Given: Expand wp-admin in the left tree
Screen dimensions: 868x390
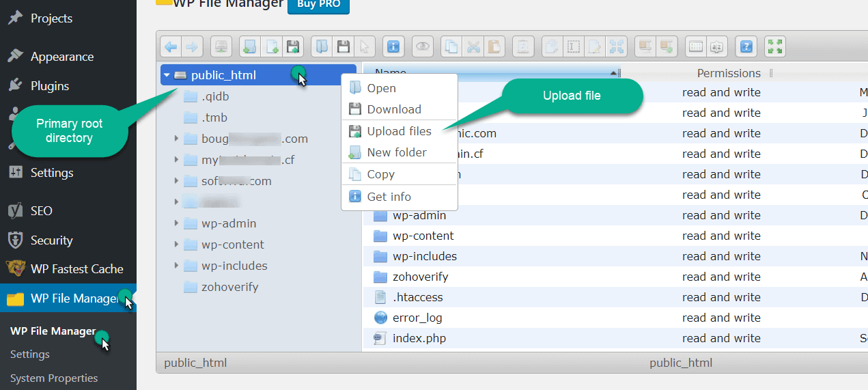Looking at the screenshot, I should click(x=176, y=223).
